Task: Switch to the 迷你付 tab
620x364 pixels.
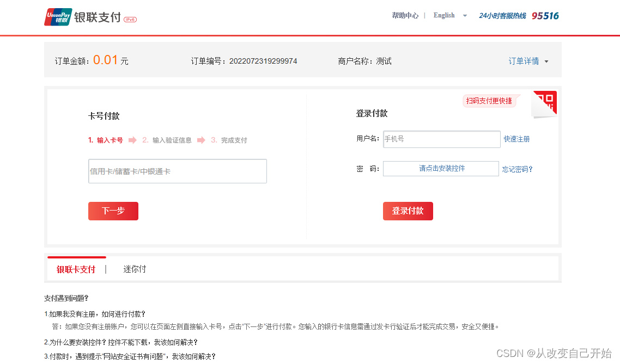Action: click(x=135, y=269)
